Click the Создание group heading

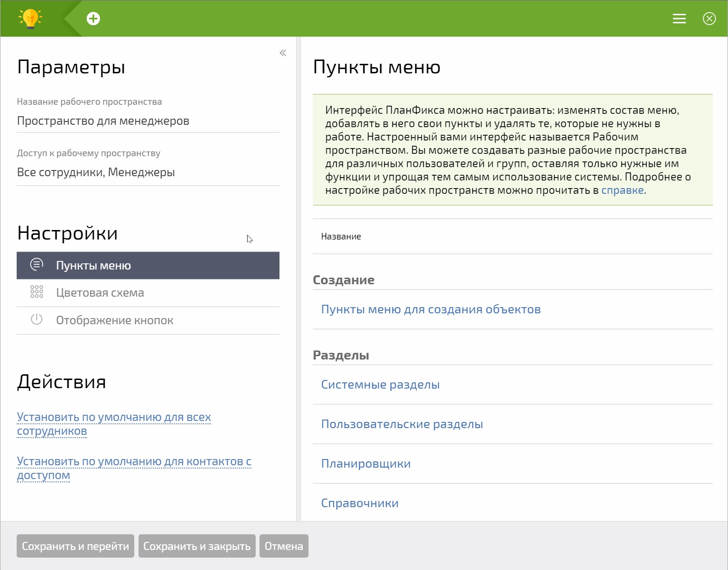(344, 280)
